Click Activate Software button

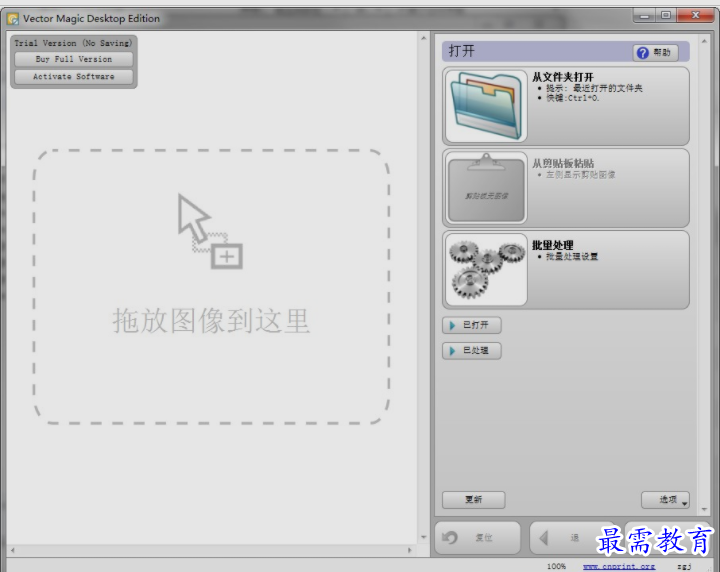point(73,77)
